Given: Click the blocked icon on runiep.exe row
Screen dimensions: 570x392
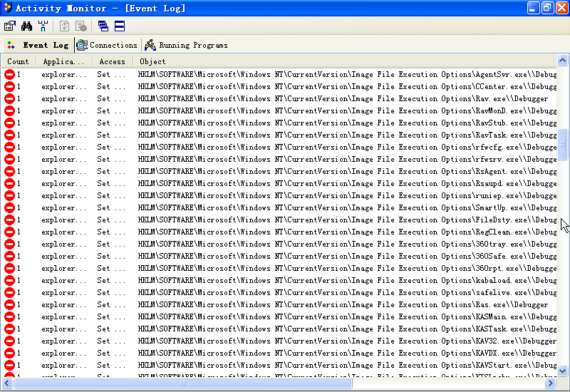Looking at the screenshot, I should tap(9, 195).
